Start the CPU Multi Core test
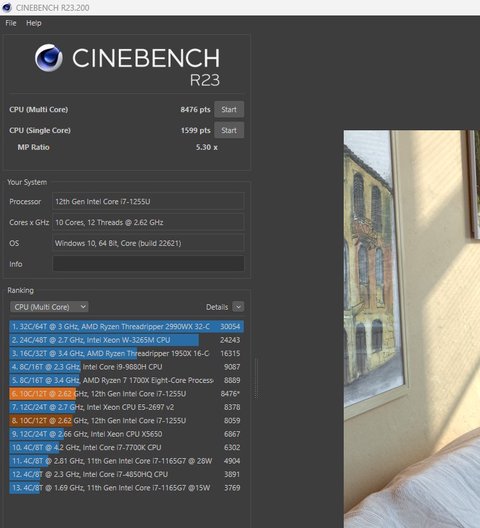This screenshot has height=528, width=480. [x=229, y=109]
